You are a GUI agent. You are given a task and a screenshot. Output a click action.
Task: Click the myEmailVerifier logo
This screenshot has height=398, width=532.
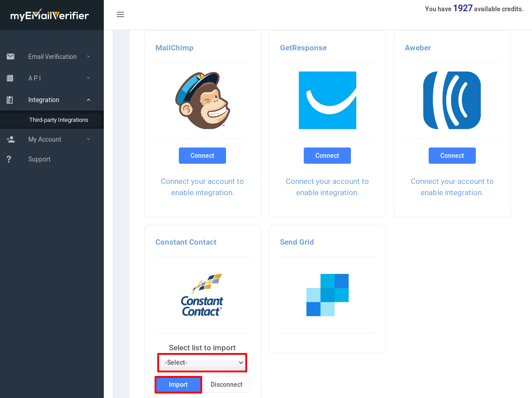coord(50,15)
